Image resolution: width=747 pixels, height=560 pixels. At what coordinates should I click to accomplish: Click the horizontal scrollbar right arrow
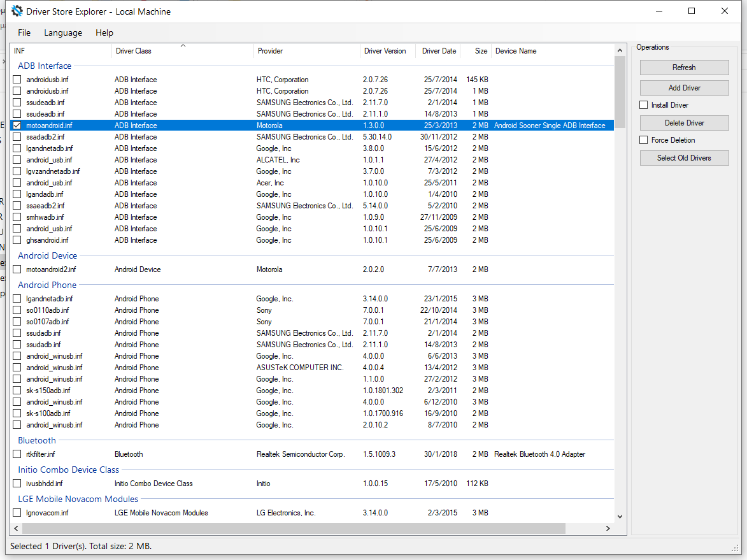coord(608,529)
